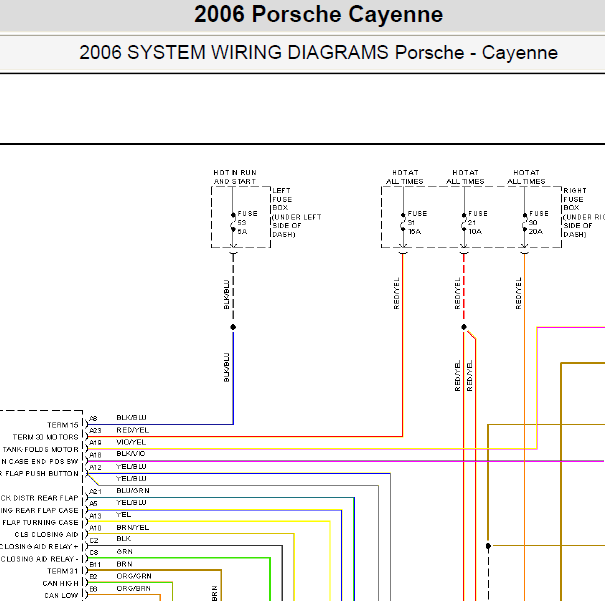
Task: Click the fuse 53 symbol in left fuse box
Action: 233,222
